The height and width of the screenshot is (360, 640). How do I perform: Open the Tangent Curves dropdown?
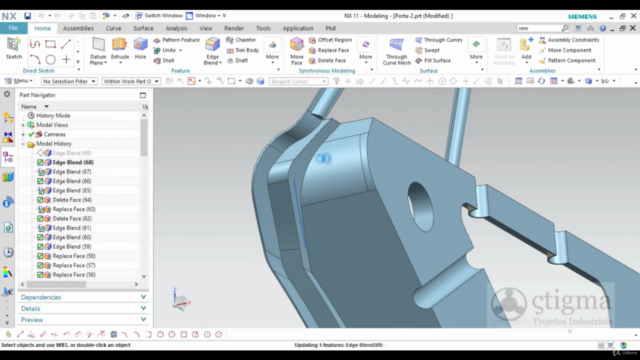[298, 81]
